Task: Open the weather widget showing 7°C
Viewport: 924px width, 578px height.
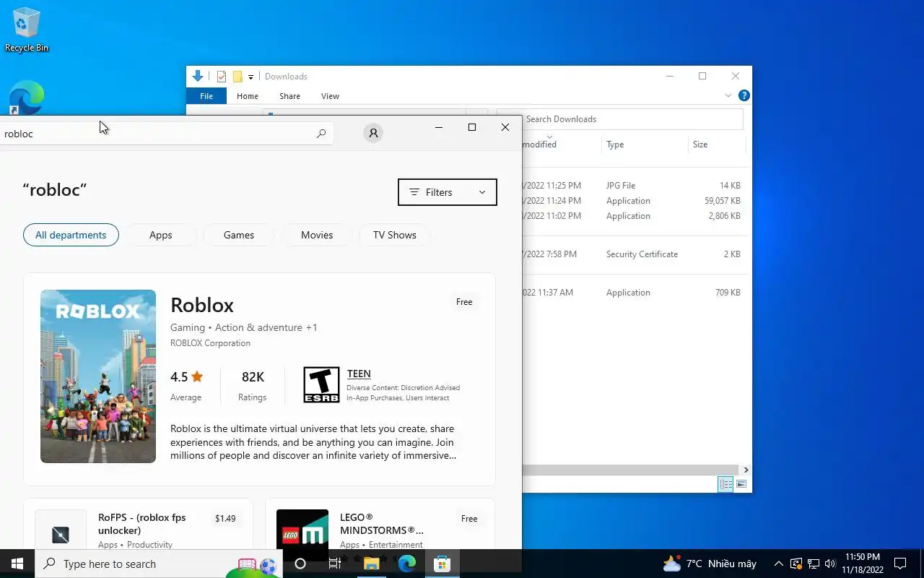Action: click(710, 564)
